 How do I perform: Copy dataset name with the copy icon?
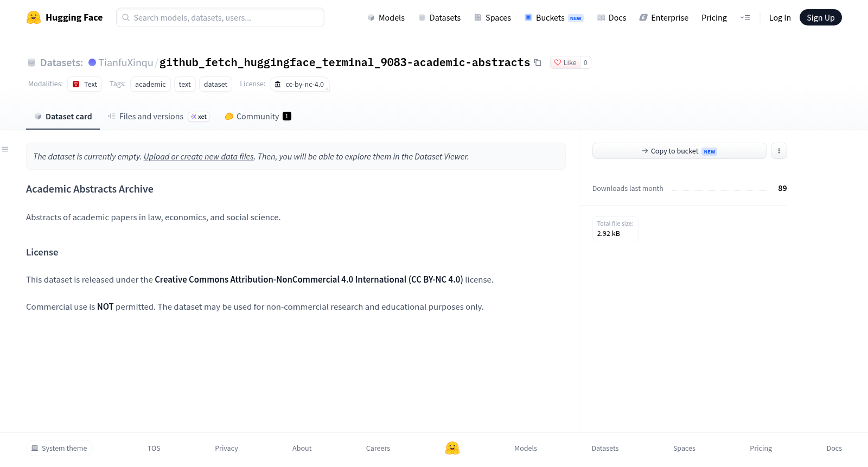click(538, 62)
